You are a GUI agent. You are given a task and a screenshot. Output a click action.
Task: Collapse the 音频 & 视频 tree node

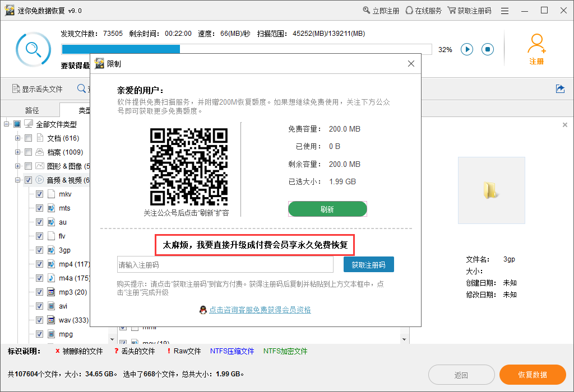pyautogui.click(x=17, y=180)
